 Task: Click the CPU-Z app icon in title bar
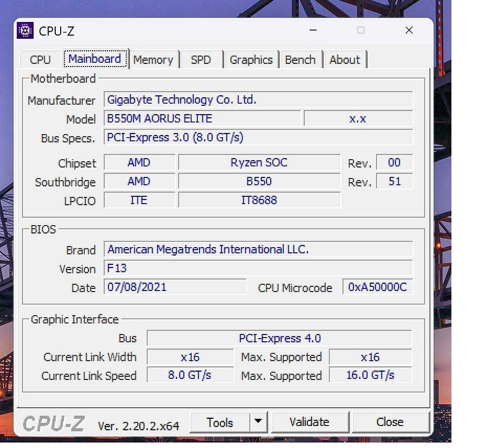click(x=25, y=30)
